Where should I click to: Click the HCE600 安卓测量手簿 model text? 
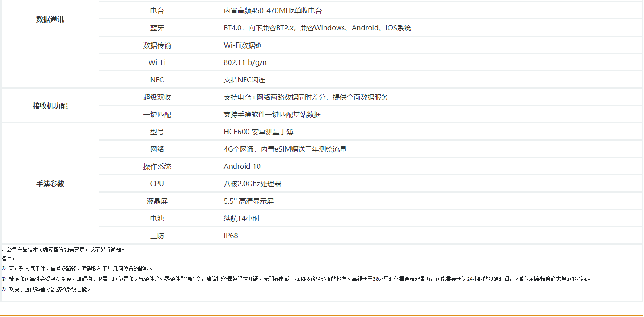point(259,132)
